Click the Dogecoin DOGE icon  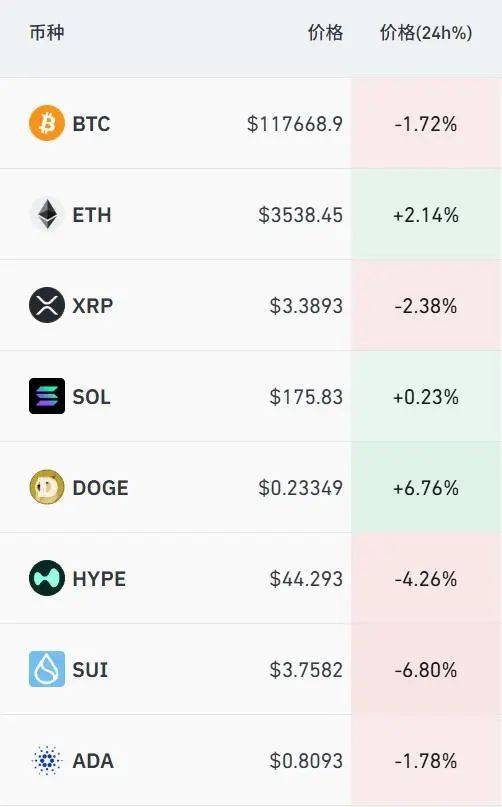coord(47,487)
